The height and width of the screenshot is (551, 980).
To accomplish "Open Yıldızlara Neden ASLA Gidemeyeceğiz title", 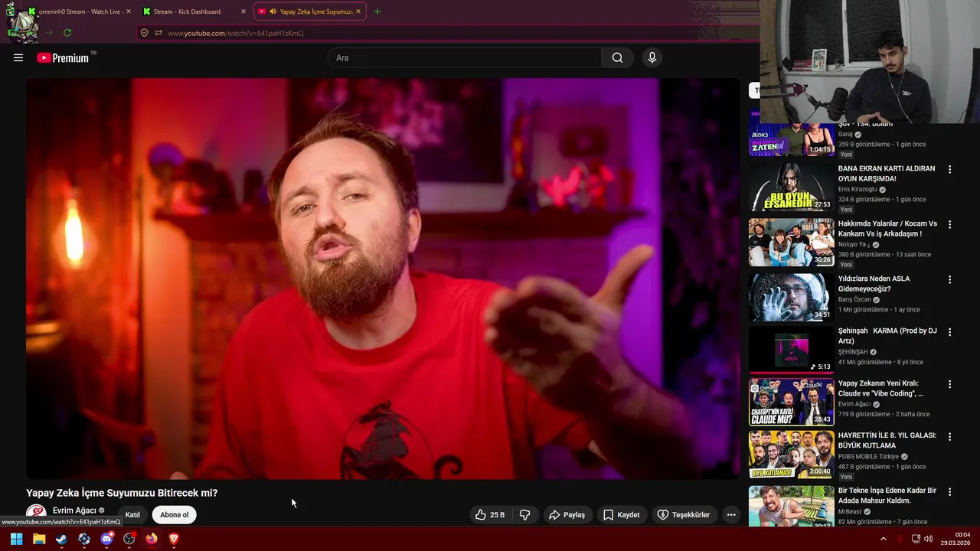I will (874, 284).
